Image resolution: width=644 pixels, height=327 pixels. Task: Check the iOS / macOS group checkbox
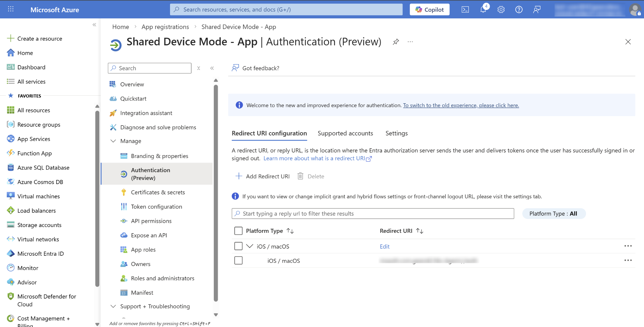pos(238,246)
